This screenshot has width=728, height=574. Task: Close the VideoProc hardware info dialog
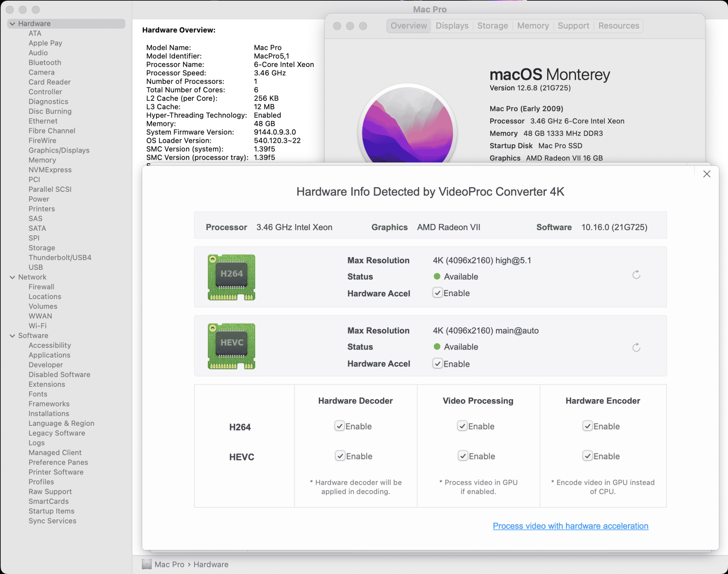click(x=707, y=174)
